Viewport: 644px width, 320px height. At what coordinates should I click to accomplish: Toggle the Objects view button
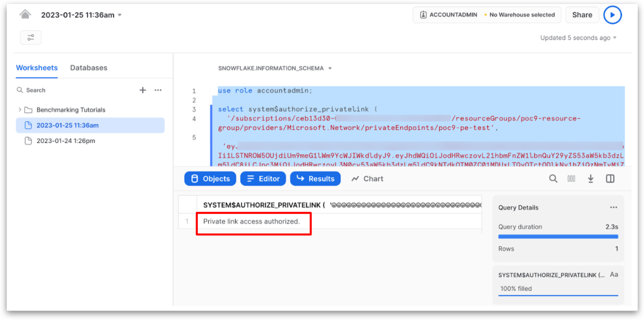[x=210, y=179]
